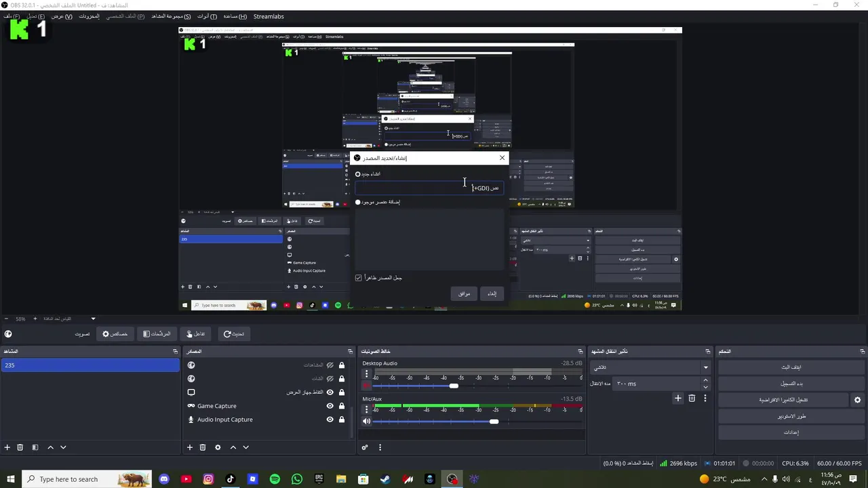Open the Tools (T) menu
The width and height of the screenshot is (868, 488).
207,16
